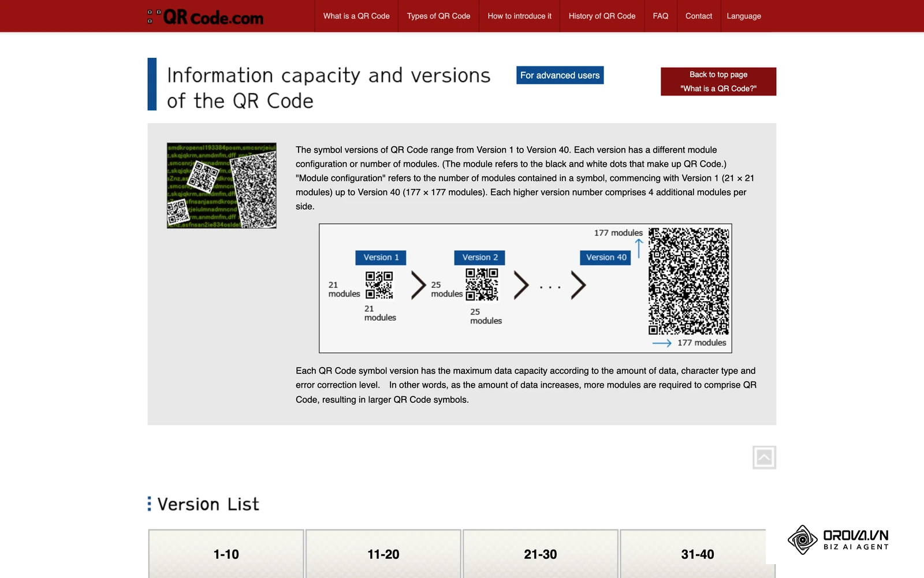924x578 pixels.
Task: Click the QR Code.com logo
Action: (206, 17)
